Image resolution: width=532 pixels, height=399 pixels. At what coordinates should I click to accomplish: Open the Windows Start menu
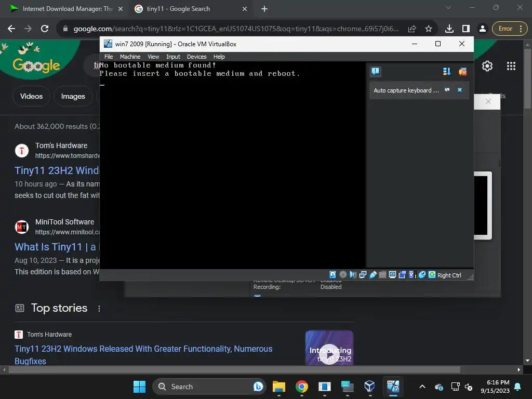pyautogui.click(x=139, y=387)
